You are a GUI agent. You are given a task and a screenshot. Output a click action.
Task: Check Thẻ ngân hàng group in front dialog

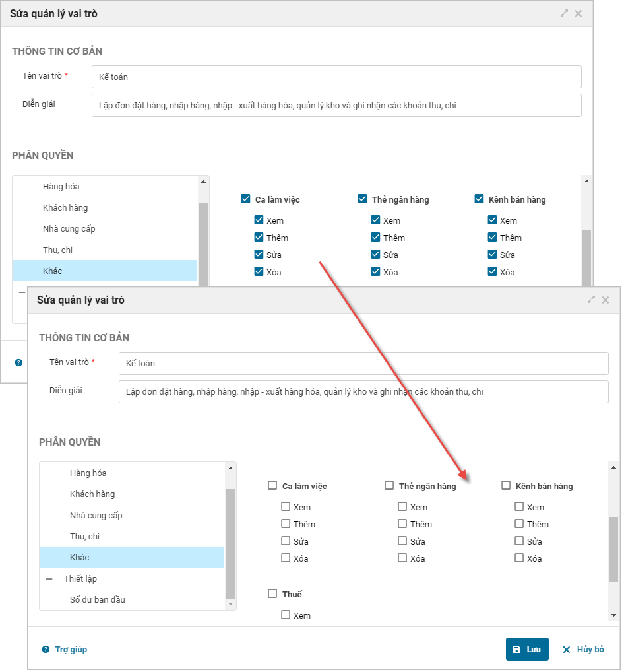point(389,485)
